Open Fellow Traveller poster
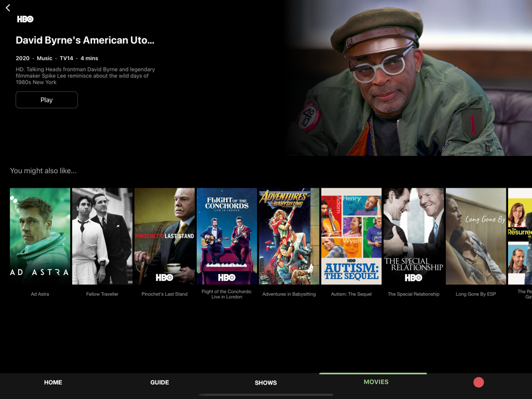Screen dimensions: 532x399 [103, 236]
